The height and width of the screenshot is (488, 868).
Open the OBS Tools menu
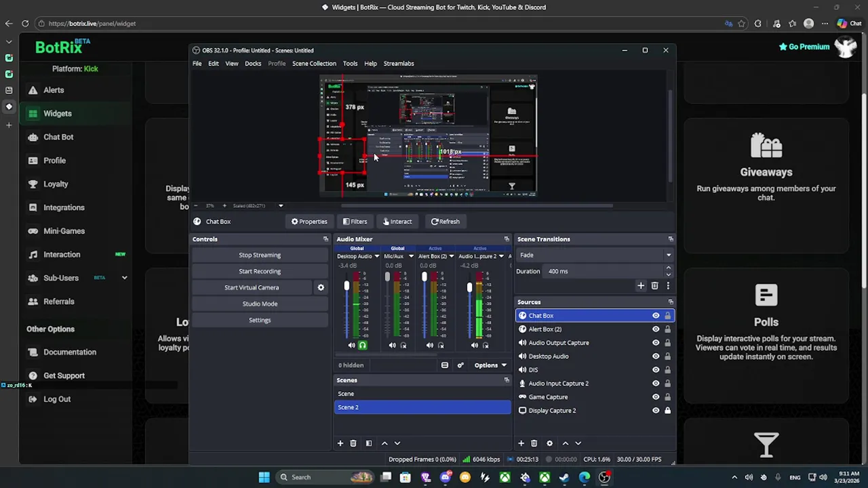[350, 64]
